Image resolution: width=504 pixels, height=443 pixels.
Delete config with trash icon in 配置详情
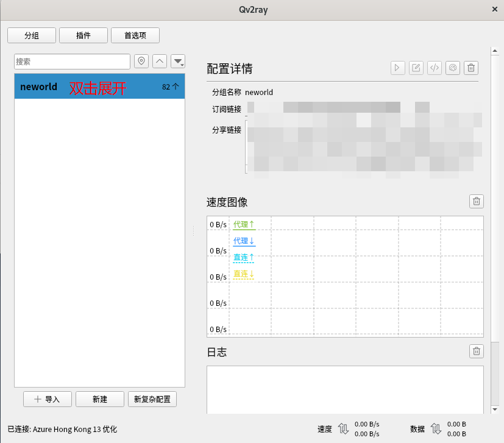471,68
